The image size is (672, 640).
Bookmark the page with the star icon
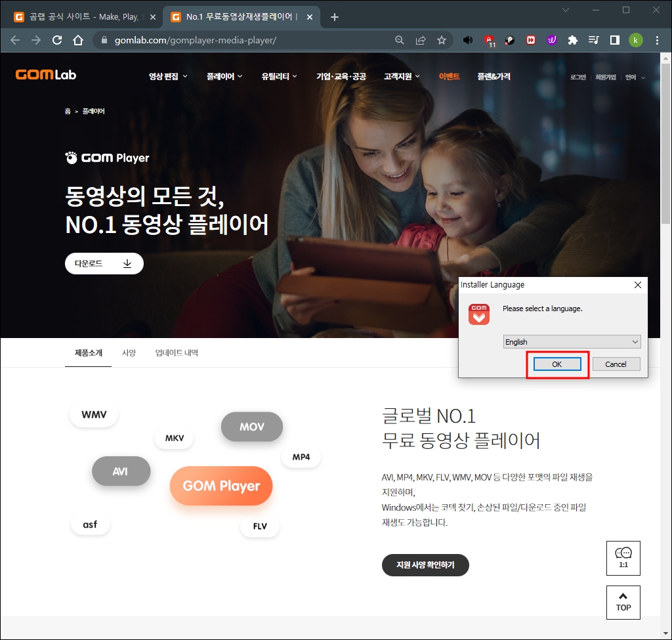point(441,40)
